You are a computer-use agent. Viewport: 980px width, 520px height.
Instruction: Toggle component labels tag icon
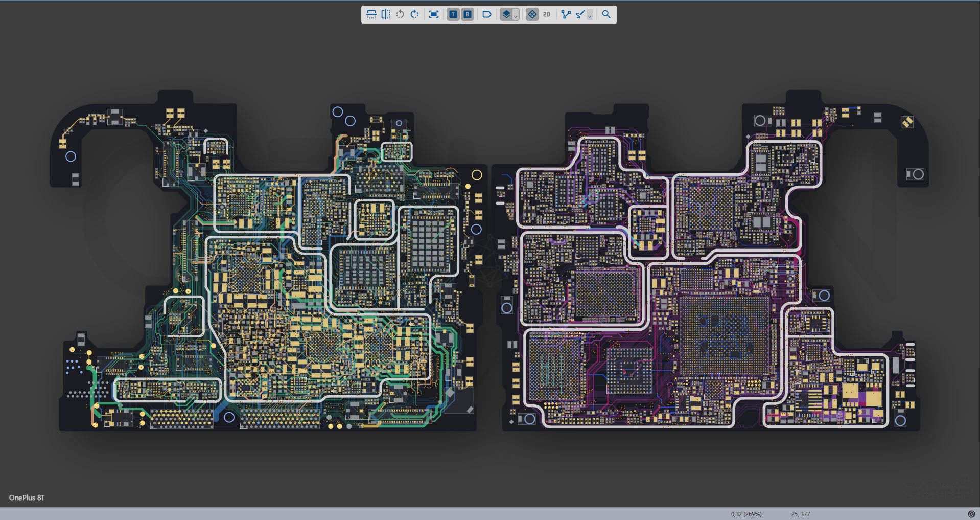[x=487, y=14]
